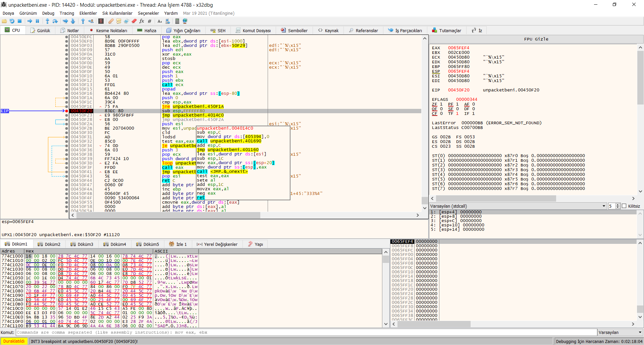Screen dimensions: 644x345
Task: Open the Varsayılan dropdown beside the command bar
Action: (620, 332)
